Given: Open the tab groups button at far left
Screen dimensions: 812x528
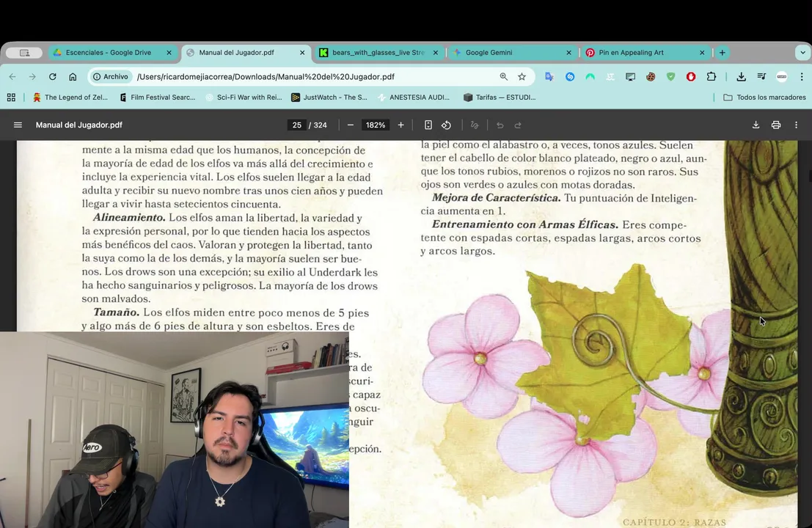Looking at the screenshot, I should [24, 52].
